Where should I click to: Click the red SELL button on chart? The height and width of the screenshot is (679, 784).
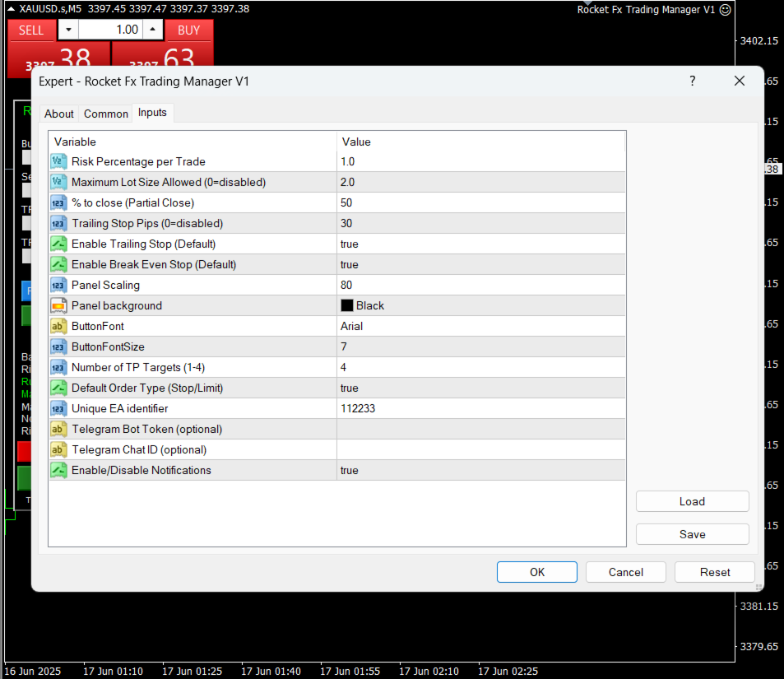(31, 30)
